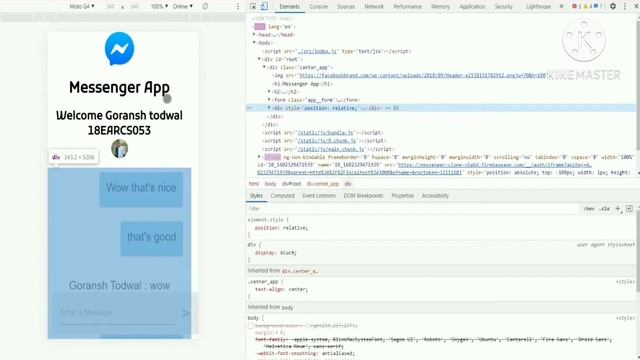Select the Elements tab
Image resolution: width=640 pixels, height=360 pixels.
pos(289,7)
